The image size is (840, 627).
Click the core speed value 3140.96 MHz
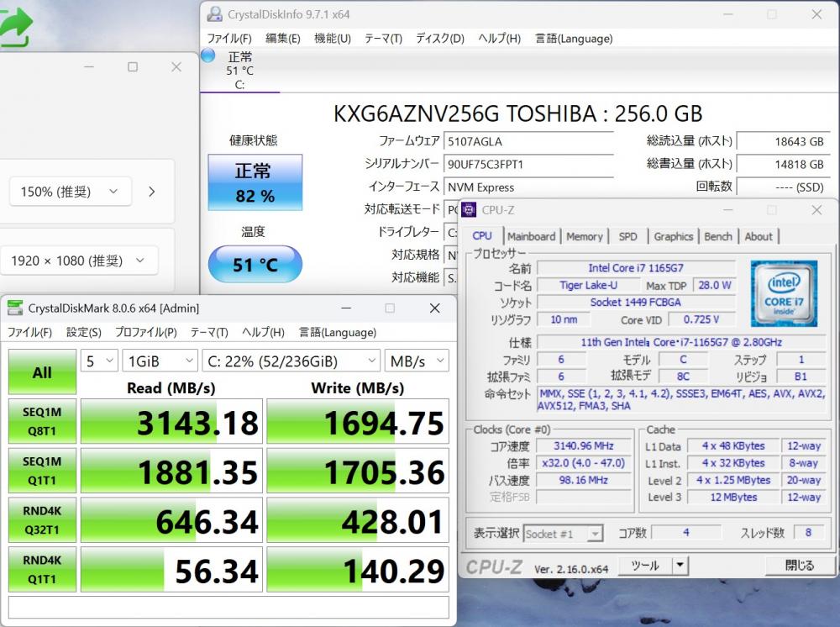pos(584,445)
